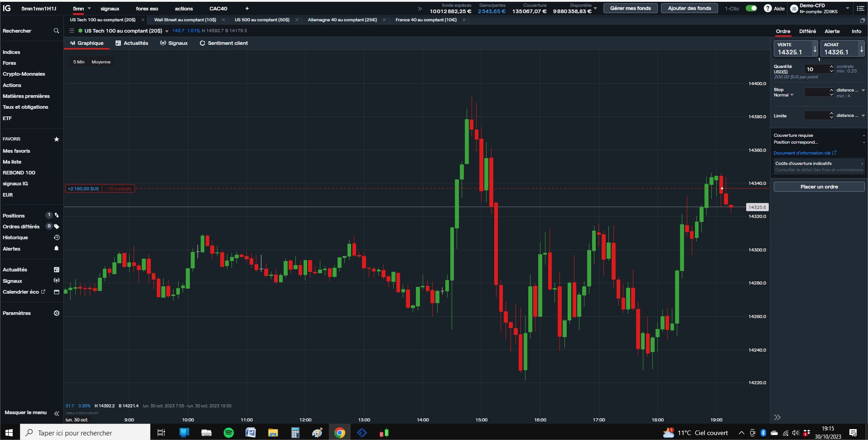Viewport: 868px width, 440px height.
Task: Switch to the Sentiment client tab
Action: coord(224,43)
